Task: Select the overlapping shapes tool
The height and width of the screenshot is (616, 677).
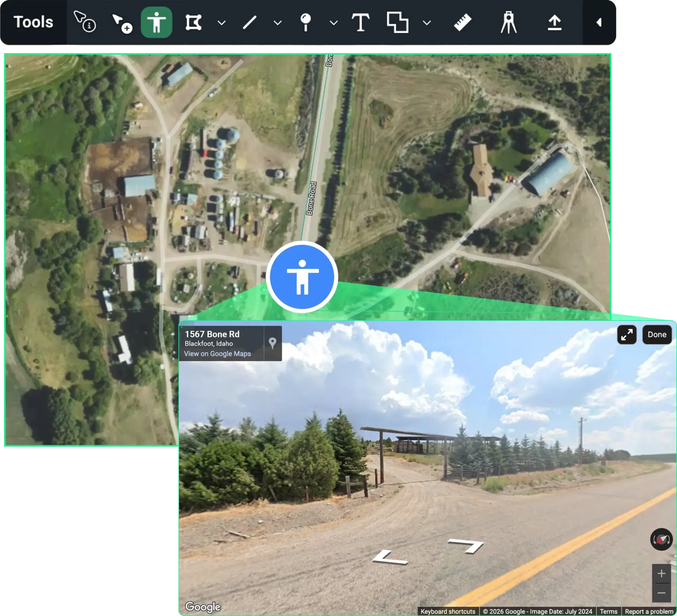Action: pos(398,22)
